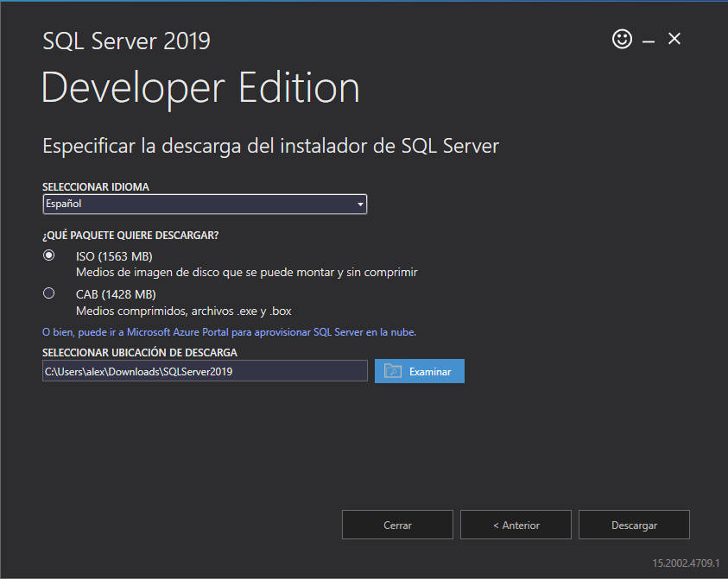Click 'Especificar la descarga del instalador' heading
728x579 pixels.
[x=270, y=146]
